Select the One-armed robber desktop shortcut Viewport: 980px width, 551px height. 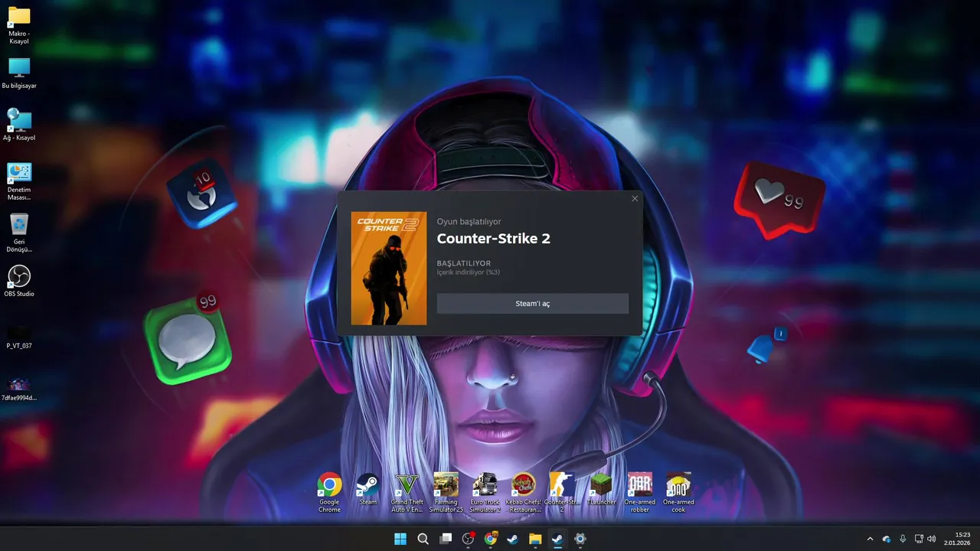point(640,493)
